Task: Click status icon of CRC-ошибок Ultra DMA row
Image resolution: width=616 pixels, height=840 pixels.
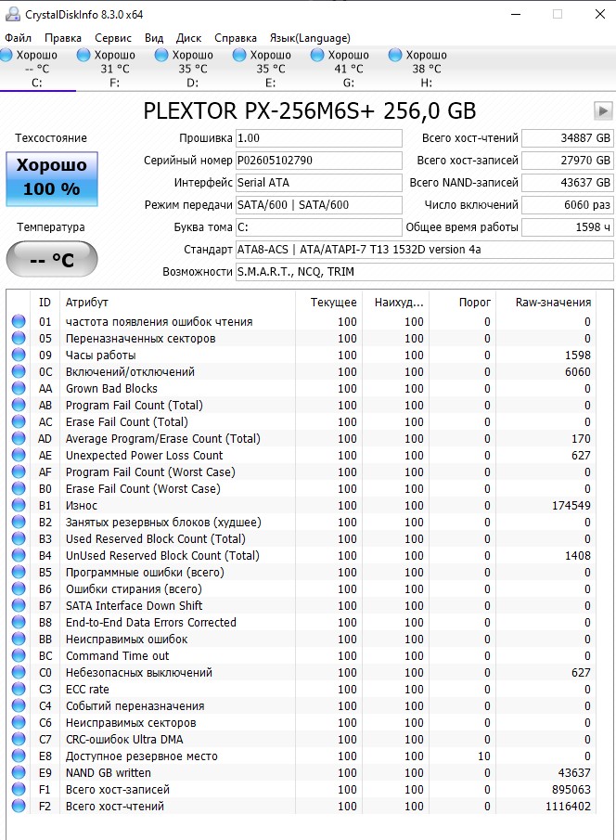Action: point(19,739)
